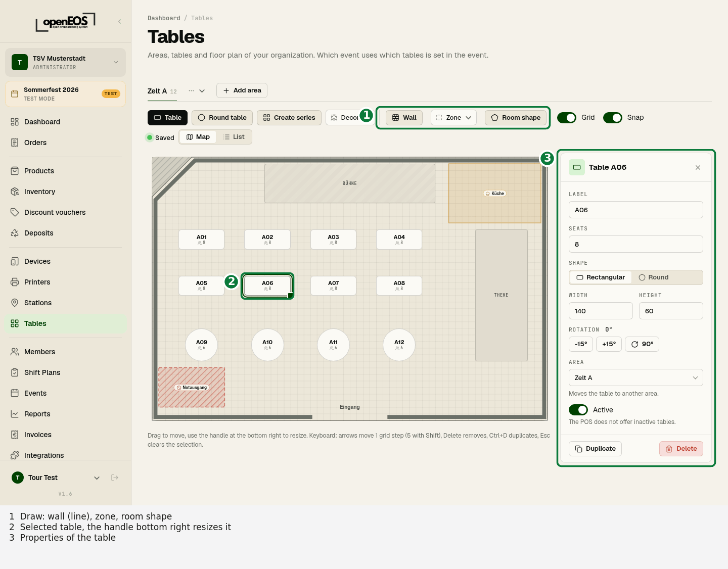Open the Reports chart icon
This screenshot has width=728, height=569.
[15, 414]
